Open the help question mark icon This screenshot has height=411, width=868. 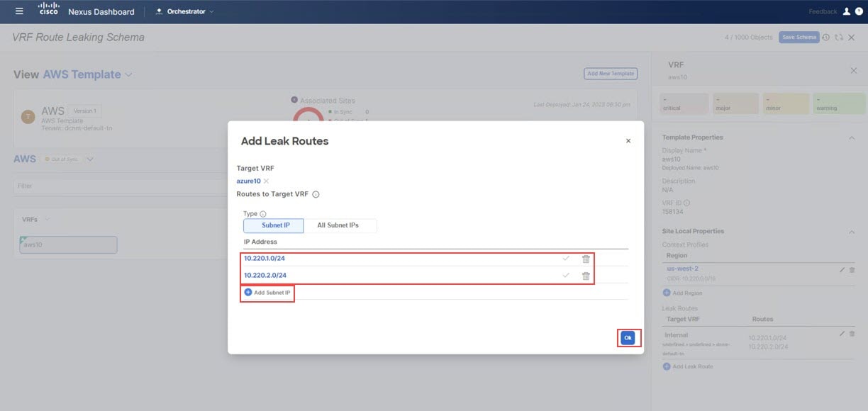[x=857, y=11]
